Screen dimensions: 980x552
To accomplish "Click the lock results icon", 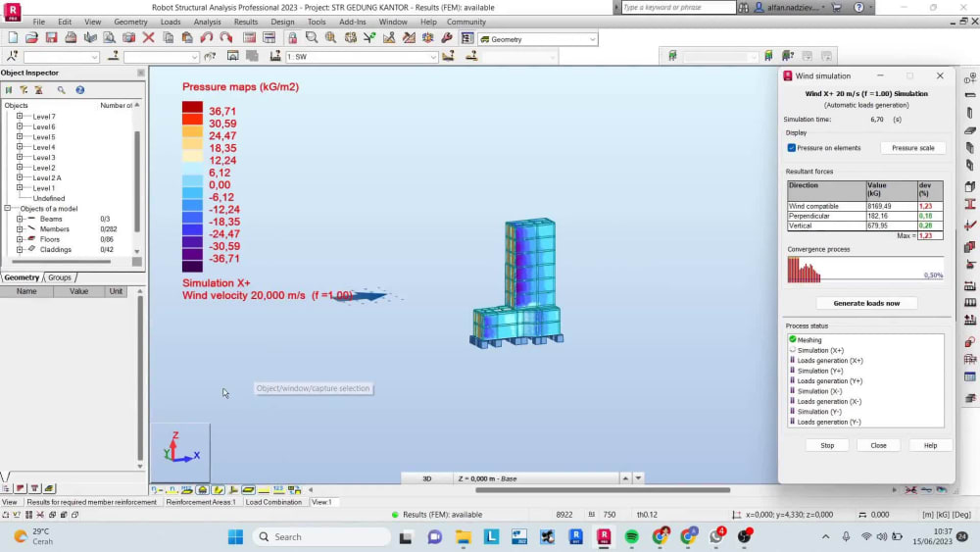I will [x=292, y=39].
